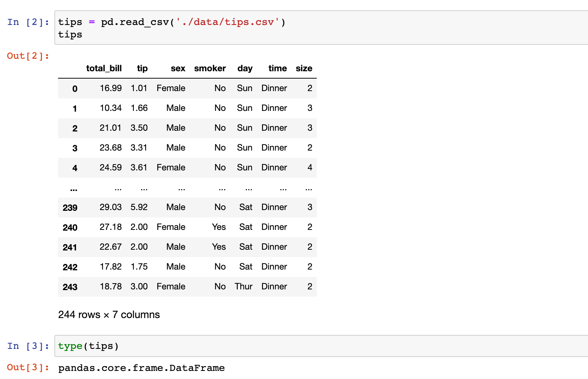The height and width of the screenshot is (379, 588).
Task: Click row index 0 label
Action: pos(75,89)
